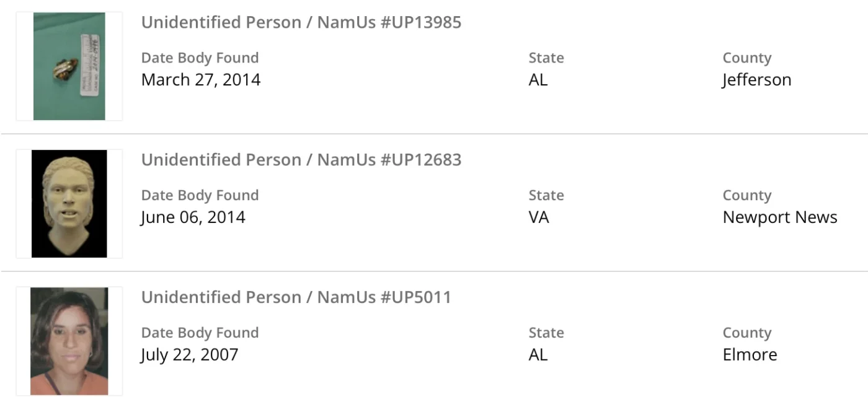Click the County label above Elmore
The image size is (868, 407).
[x=747, y=333]
